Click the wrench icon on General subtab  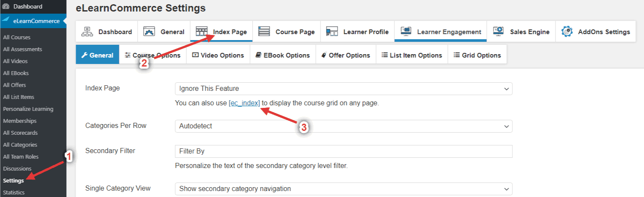pyautogui.click(x=84, y=55)
